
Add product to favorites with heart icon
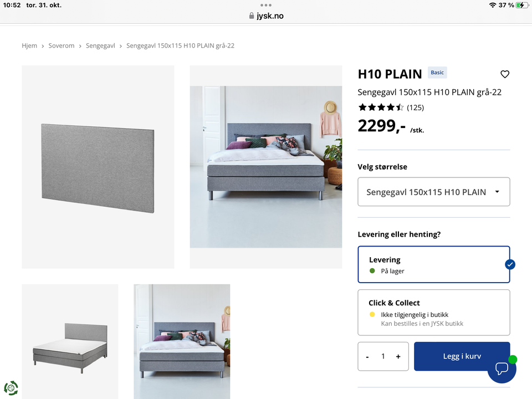[505, 74]
